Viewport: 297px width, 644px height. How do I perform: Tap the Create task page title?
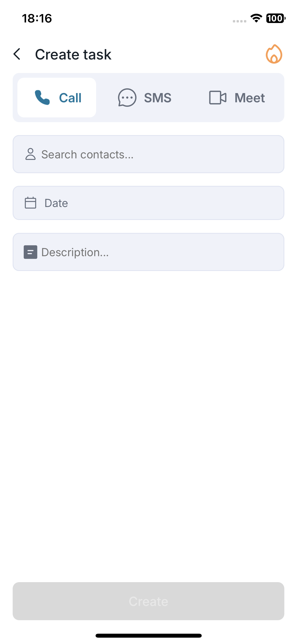[x=73, y=54]
